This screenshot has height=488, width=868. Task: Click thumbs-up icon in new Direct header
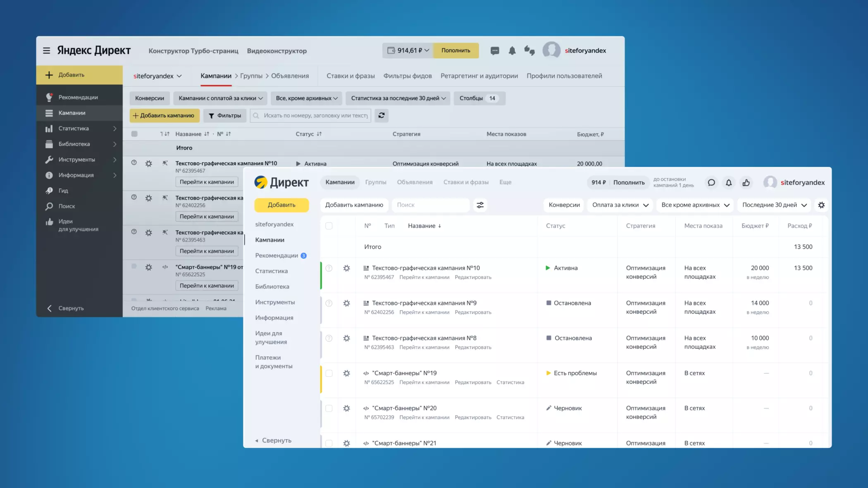point(746,182)
